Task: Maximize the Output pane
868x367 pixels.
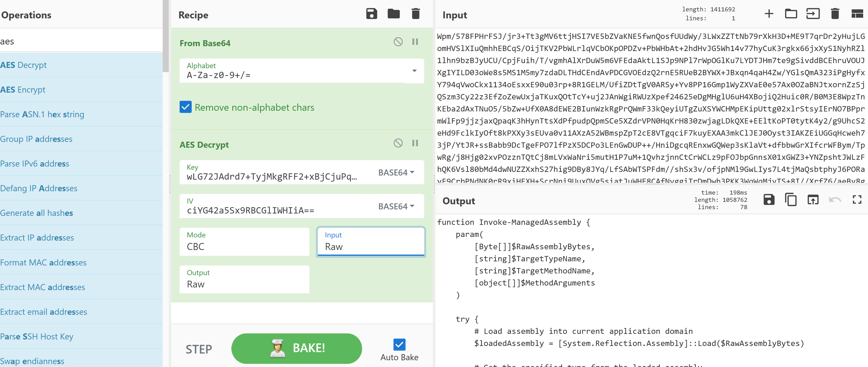Action: click(x=857, y=199)
